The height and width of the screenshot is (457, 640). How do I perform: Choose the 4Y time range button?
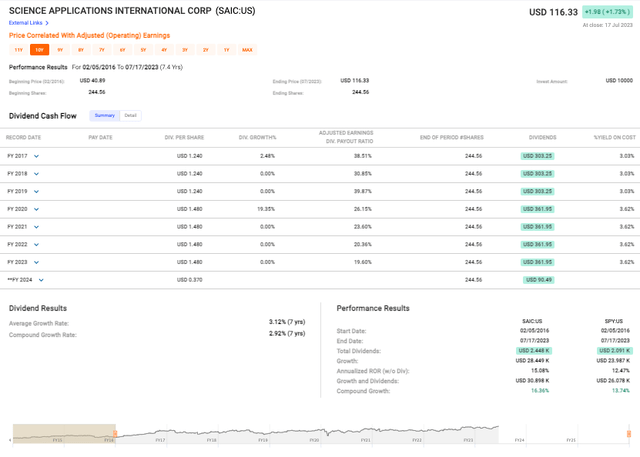tap(164, 50)
